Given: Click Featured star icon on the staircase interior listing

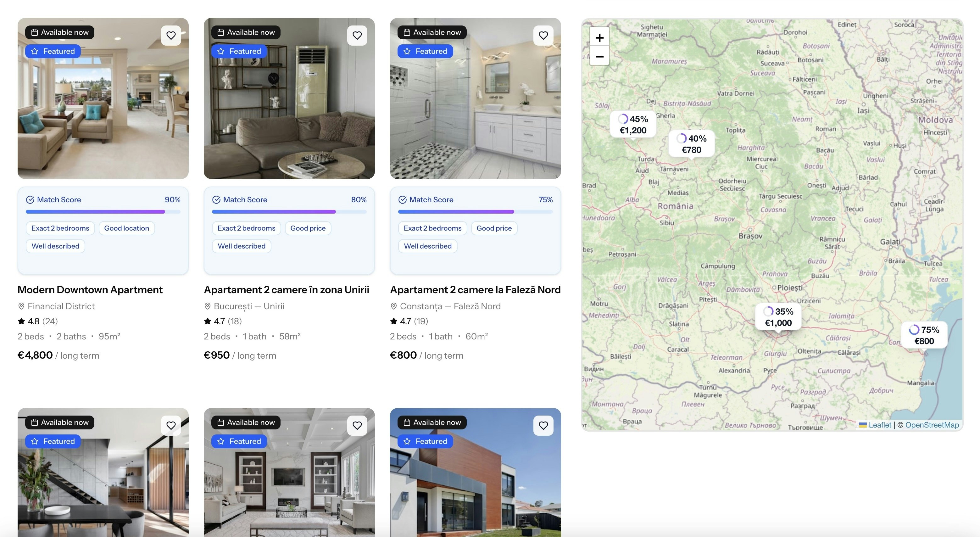Looking at the screenshot, I should pos(35,441).
